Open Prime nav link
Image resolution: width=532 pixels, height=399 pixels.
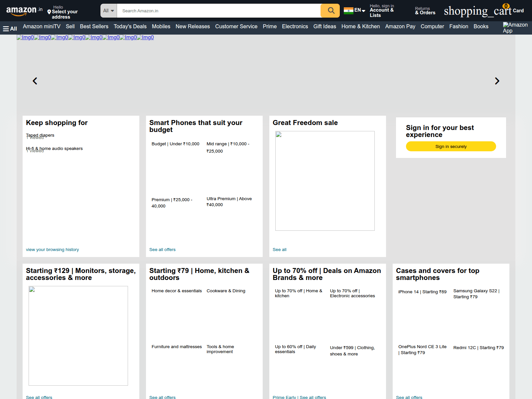[x=270, y=27]
